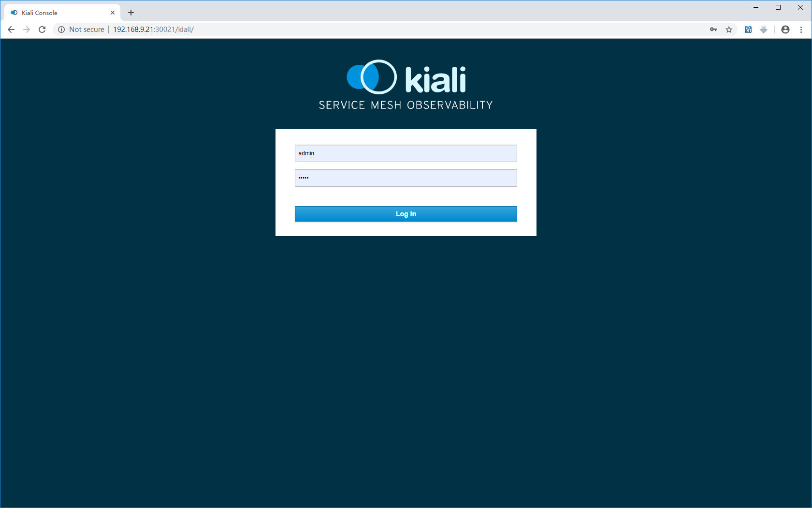Click the Not secure label
Viewport: 812px width, 508px height.
pyautogui.click(x=87, y=30)
